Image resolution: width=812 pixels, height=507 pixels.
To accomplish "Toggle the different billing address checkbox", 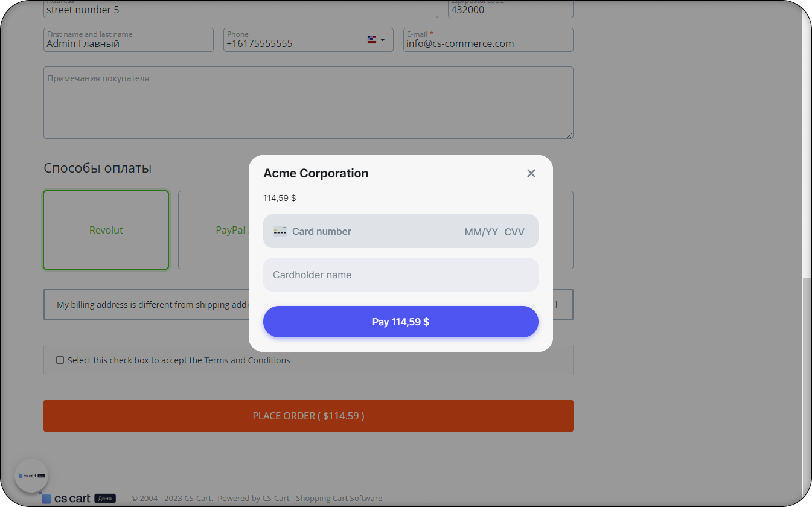I will (553, 304).
